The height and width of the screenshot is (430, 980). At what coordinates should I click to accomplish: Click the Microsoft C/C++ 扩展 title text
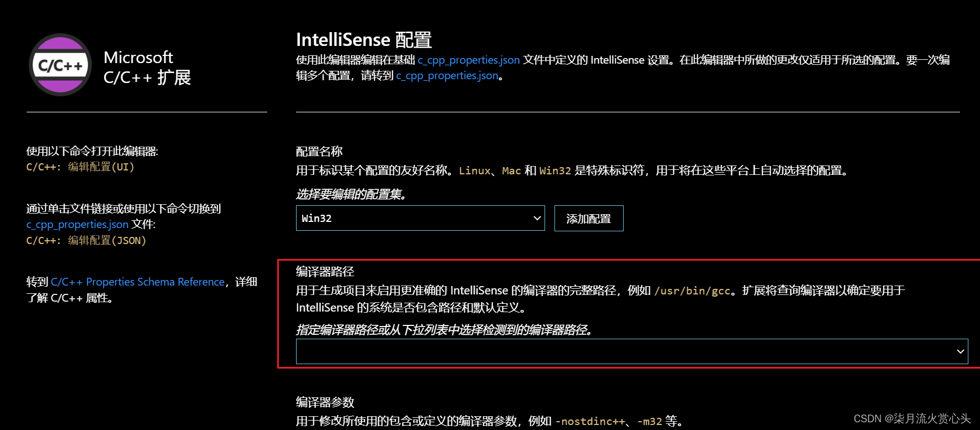(147, 67)
